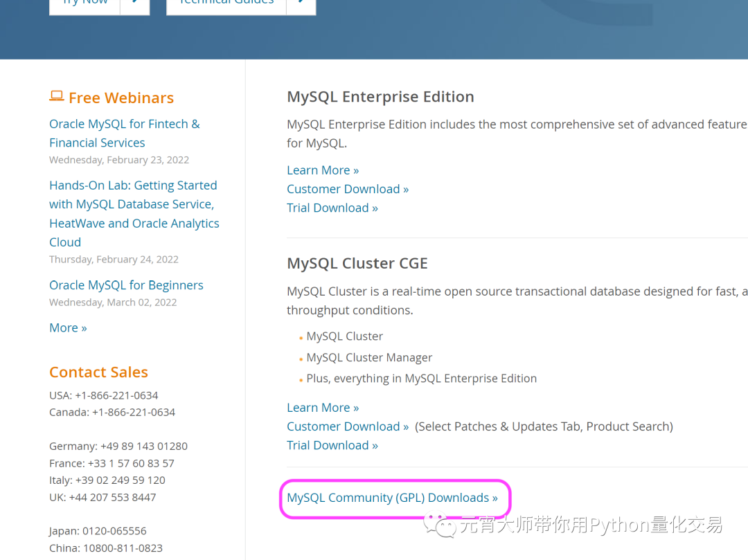Click the Japan: 0120-065556 line
This screenshot has width=748, height=560.
98,532
